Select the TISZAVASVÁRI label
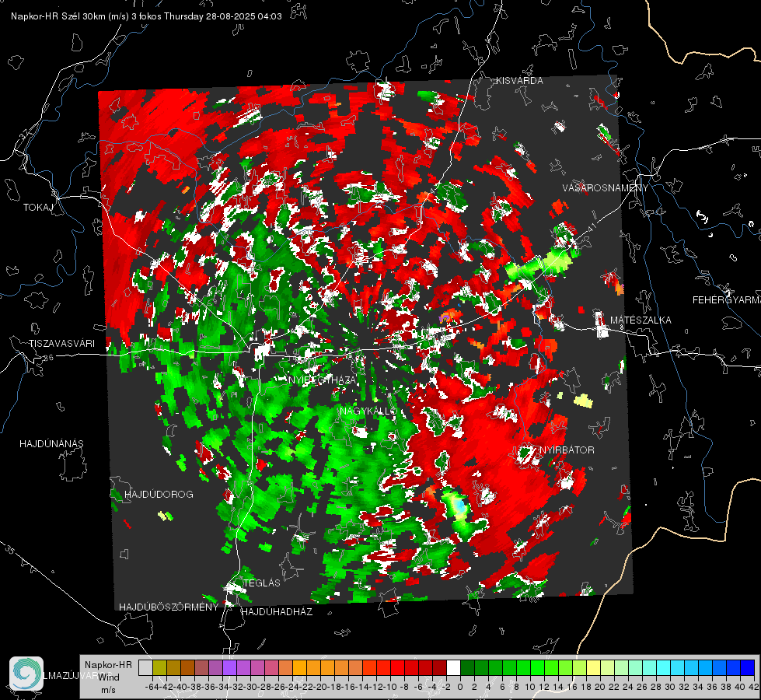 [62, 344]
